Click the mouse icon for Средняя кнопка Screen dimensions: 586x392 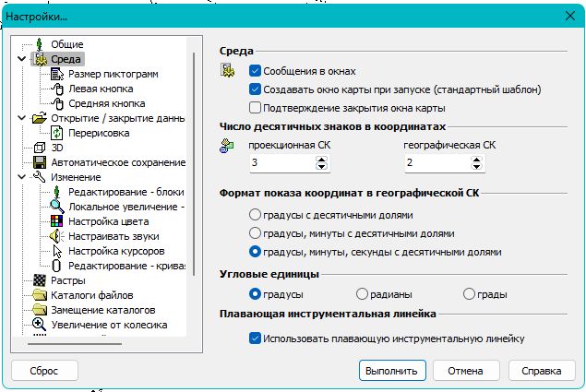point(57,103)
